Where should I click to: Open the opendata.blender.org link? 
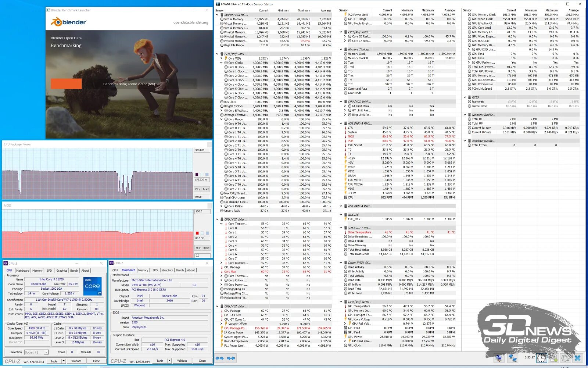tap(191, 22)
